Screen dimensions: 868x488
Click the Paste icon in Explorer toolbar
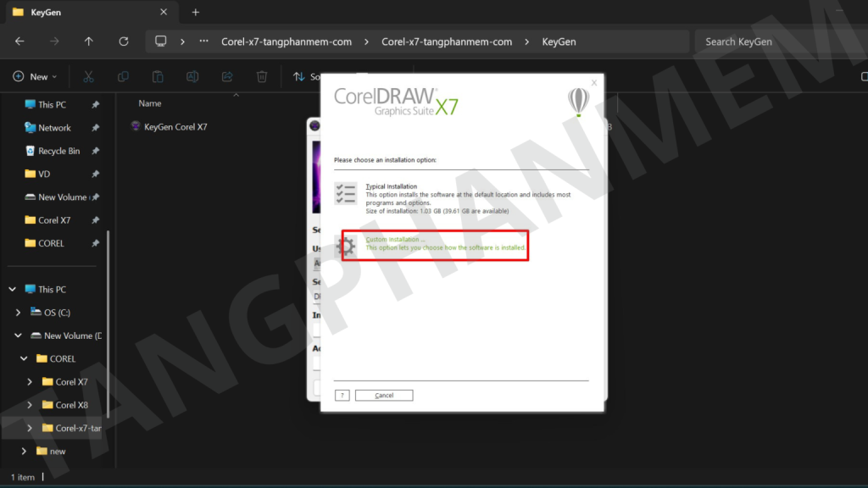(x=158, y=76)
